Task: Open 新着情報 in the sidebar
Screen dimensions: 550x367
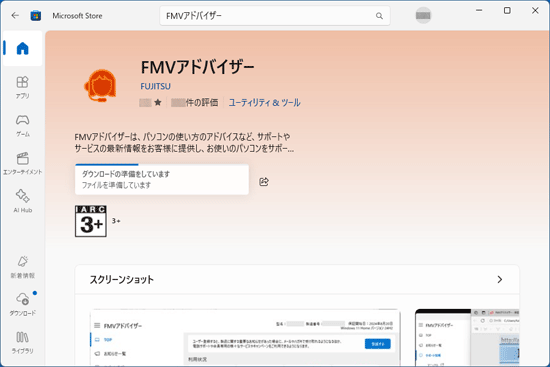Action: (x=22, y=267)
